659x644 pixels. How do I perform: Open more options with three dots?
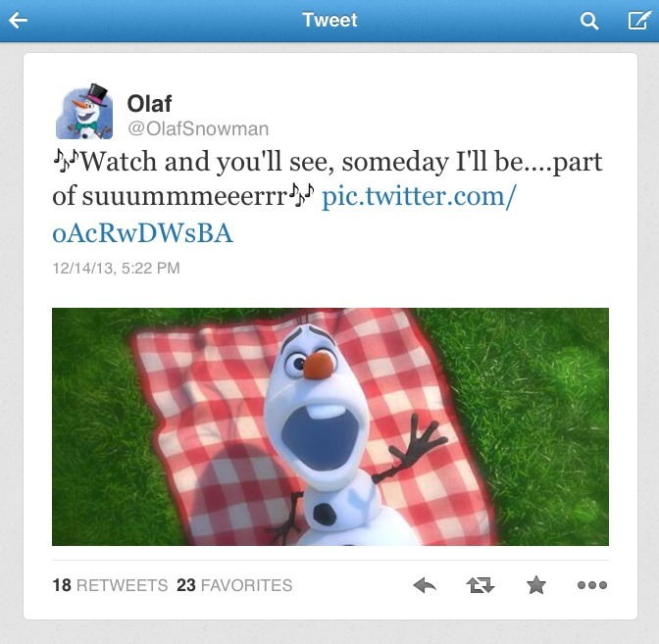(x=592, y=585)
